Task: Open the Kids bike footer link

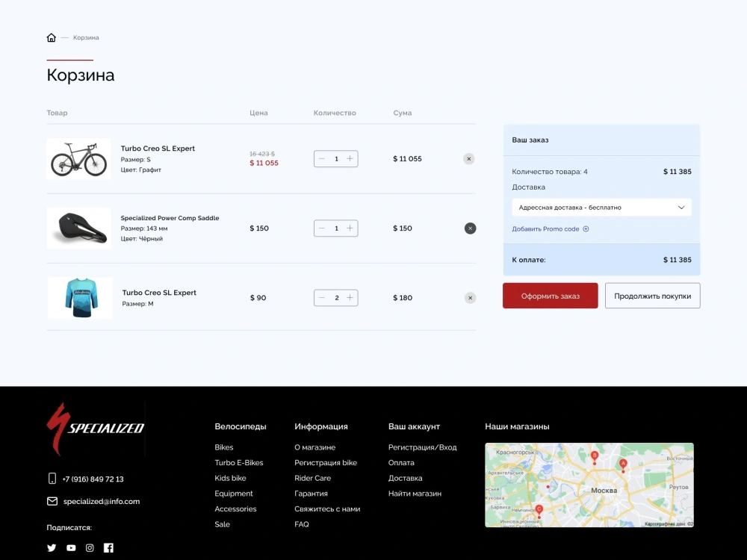Action: pyautogui.click(x=230, y=478)
